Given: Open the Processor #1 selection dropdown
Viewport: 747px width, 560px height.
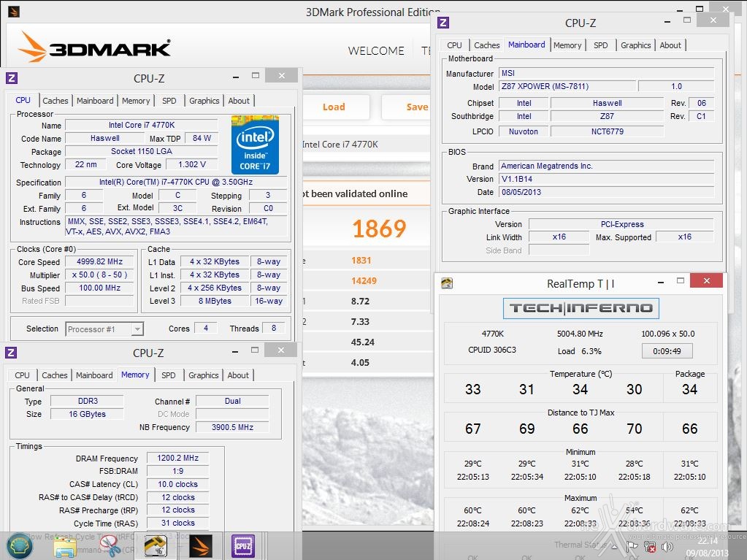Looking at the screenshot, I should coord(104,329).
